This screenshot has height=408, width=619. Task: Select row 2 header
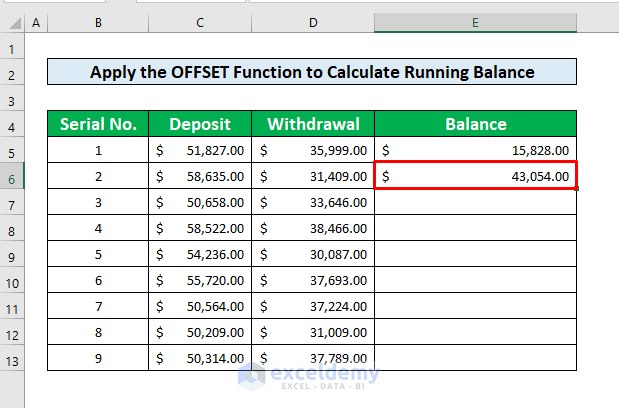(12, 73)
